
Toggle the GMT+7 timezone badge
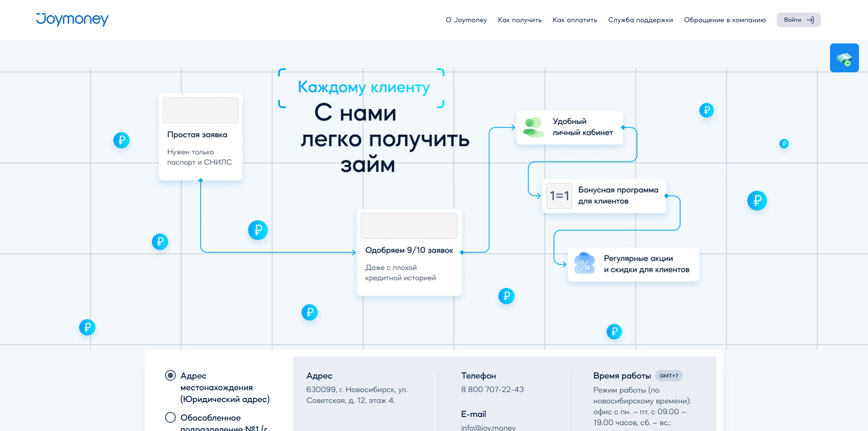click(669, 375)
